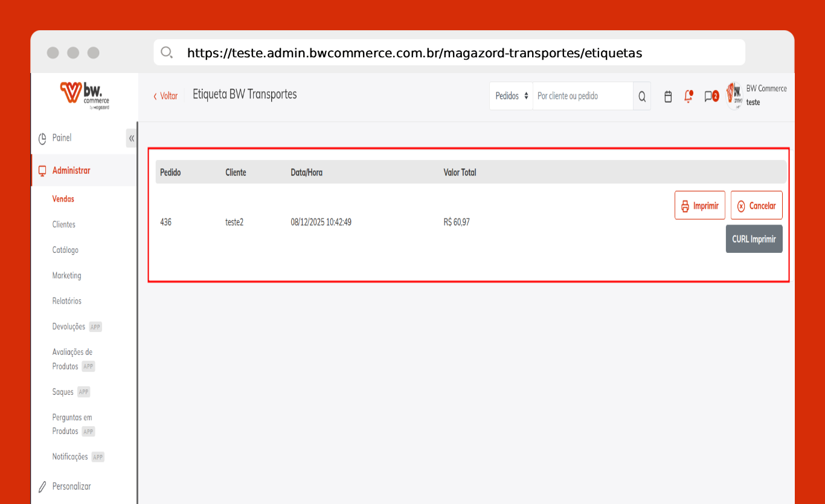
Task: Go to Clientes in the sidebar
Action: click(x=64, y=225)
